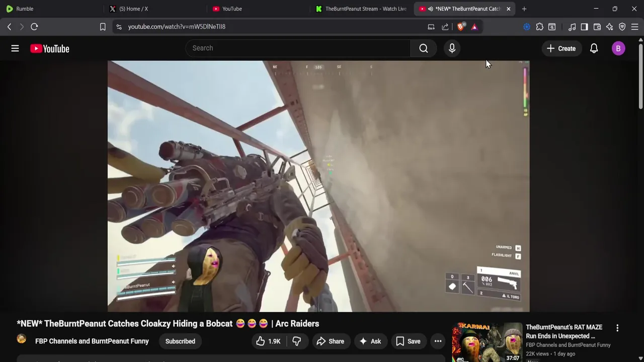Close the *NEW* TheBurntPeanut tab
644x362 pixels.
tap(508, 9)
